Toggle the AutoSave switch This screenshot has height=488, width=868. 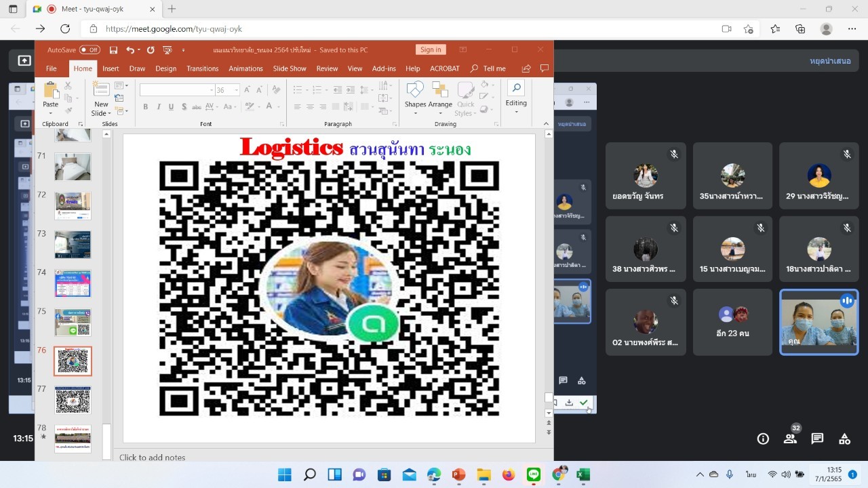[x=90, y=49]
